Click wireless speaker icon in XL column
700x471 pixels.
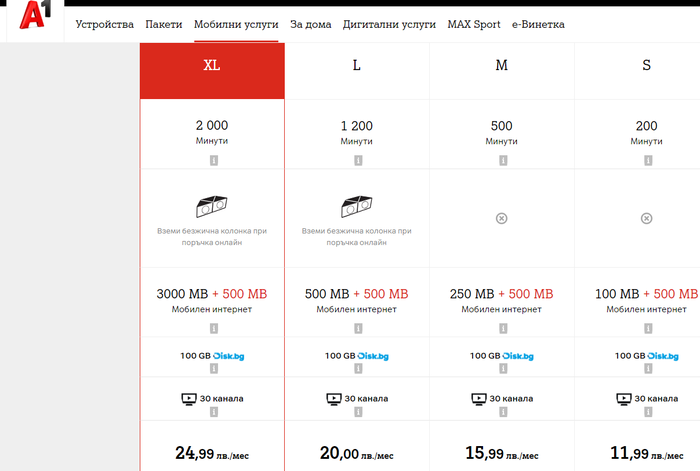point(212,206)
